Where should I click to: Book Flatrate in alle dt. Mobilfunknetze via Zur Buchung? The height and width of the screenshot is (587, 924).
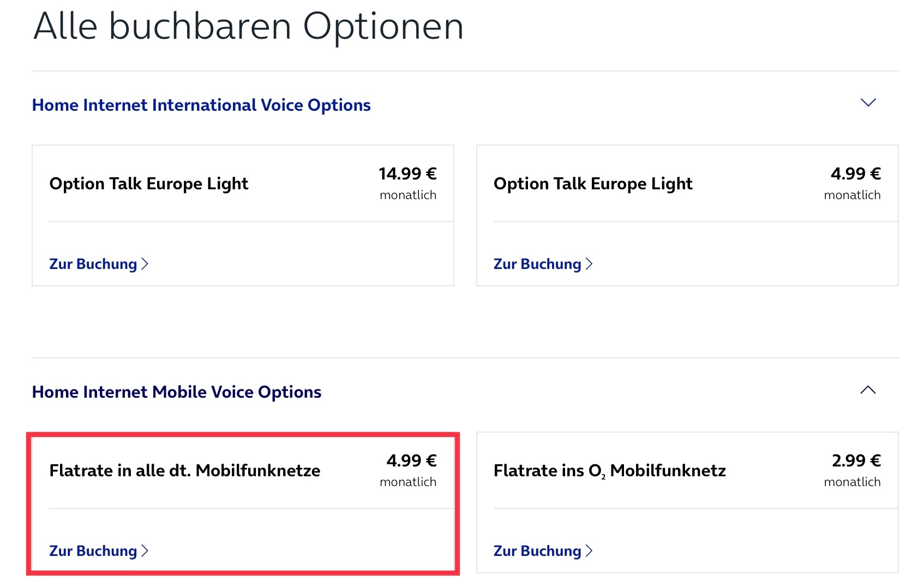click(93, 551)
